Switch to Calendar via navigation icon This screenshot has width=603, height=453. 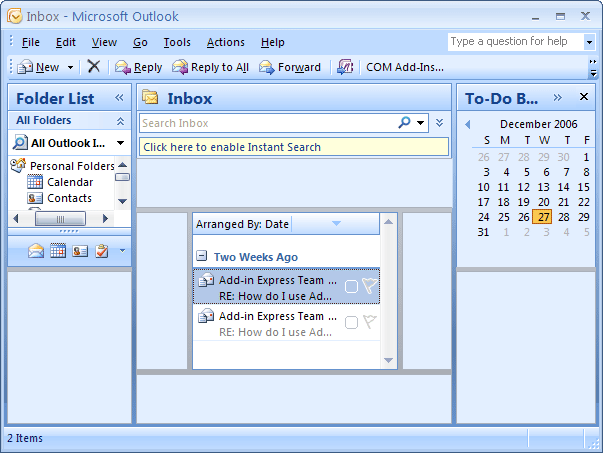[x=58, y=251]
